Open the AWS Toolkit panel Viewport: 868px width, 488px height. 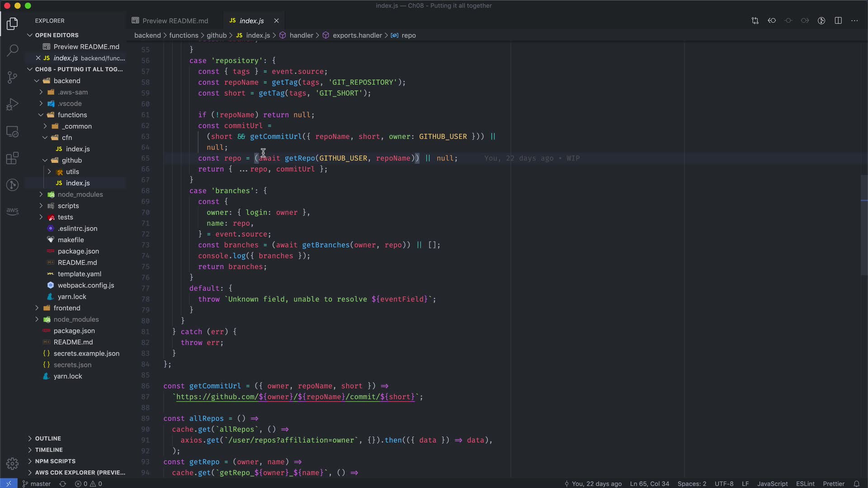pyautogui.click(x=12, y=211)
